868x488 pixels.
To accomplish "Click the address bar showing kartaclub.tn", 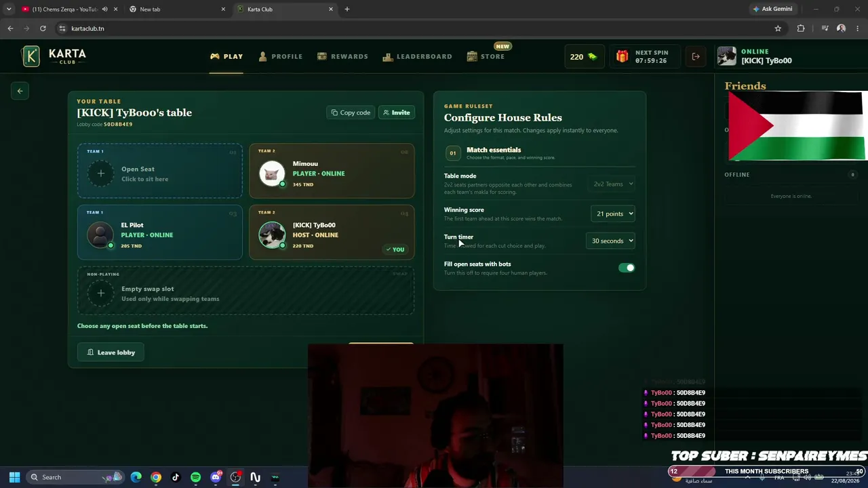I will [414, 28].
